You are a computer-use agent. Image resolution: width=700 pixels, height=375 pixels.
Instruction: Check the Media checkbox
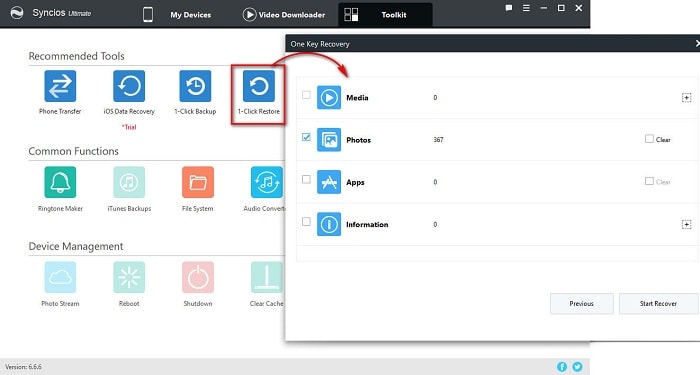click(306, 95)
